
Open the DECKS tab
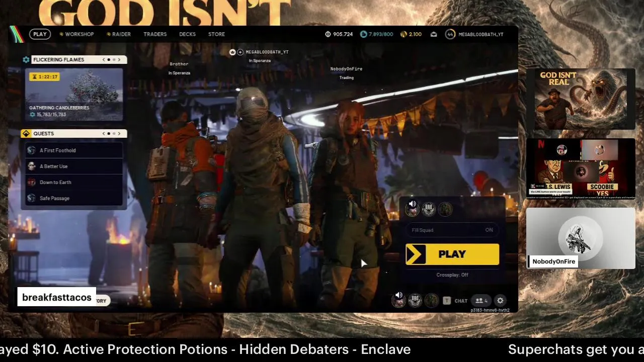coord(187,34)
